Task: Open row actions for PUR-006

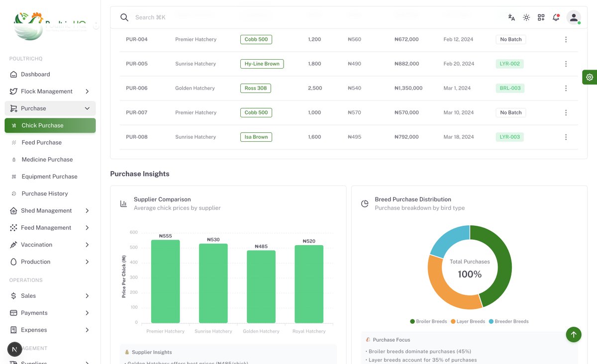Action: click(x=566, y=88)
